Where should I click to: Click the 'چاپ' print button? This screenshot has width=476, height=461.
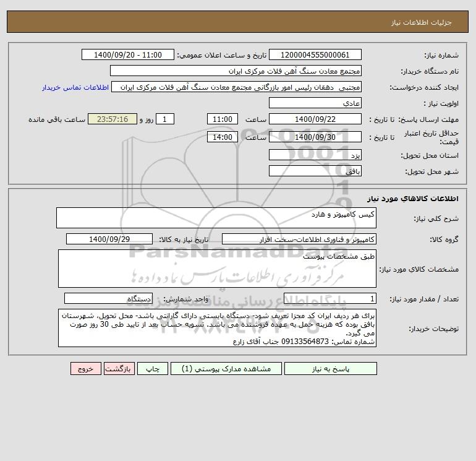coord(153,369)
